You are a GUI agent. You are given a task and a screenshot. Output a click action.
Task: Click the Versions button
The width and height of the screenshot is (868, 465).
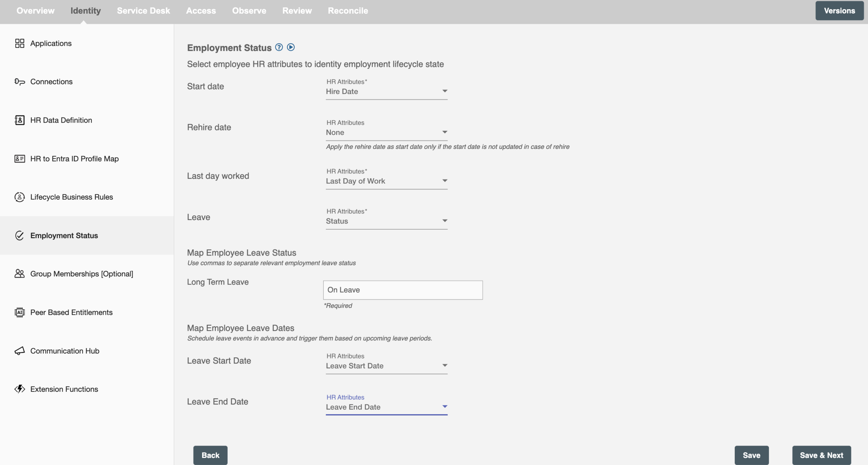point(839,11)
